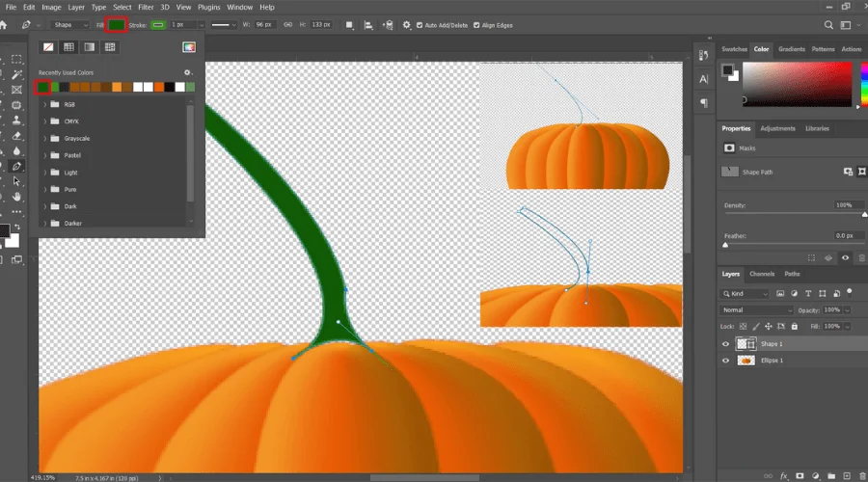Select the Frame tool

16,90
